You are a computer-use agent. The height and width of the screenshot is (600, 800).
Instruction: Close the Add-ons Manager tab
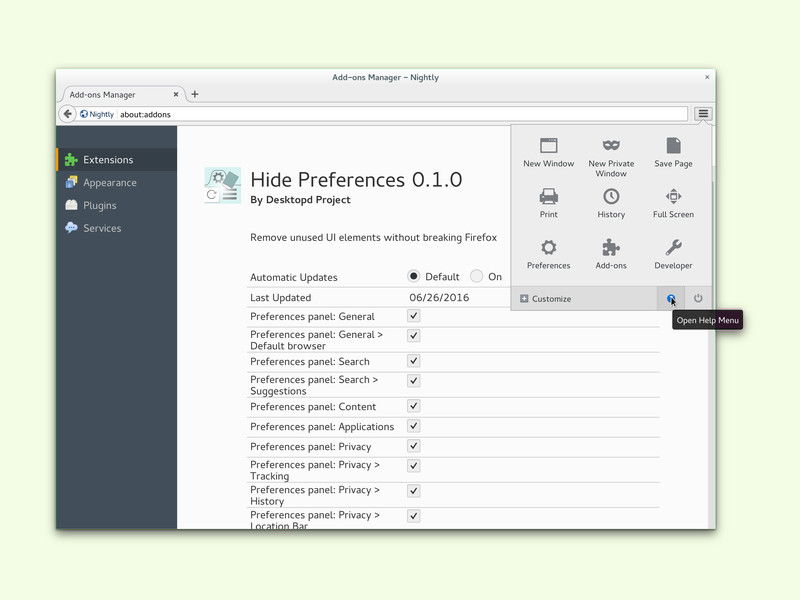(176, 94)
